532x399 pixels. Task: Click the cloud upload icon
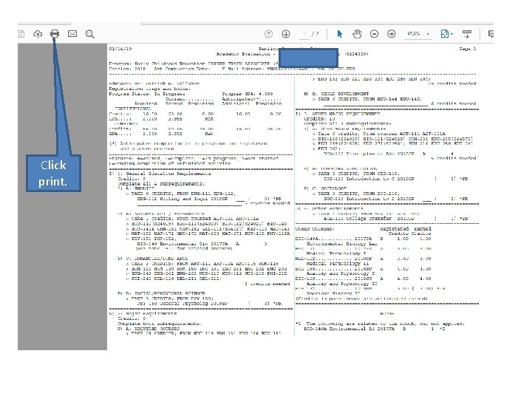tap(38, 33)
